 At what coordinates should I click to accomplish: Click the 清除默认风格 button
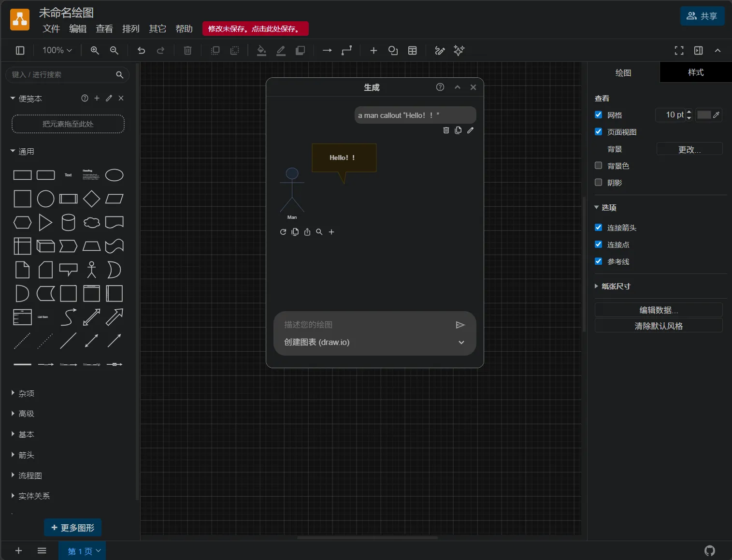pos(659,326)
